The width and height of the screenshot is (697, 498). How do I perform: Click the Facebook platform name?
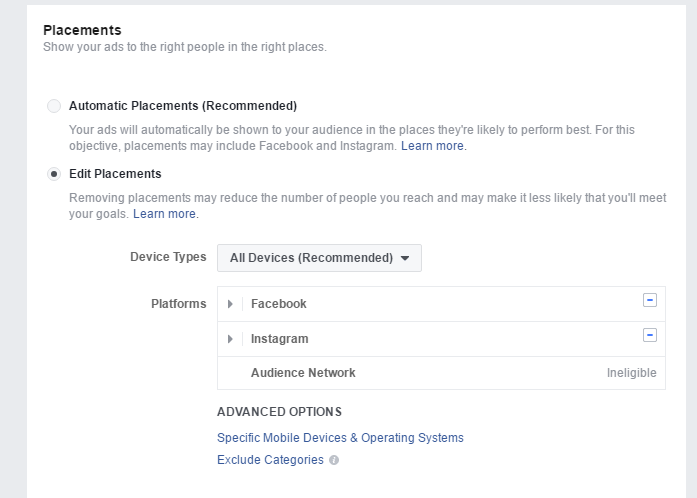[278, 304]
